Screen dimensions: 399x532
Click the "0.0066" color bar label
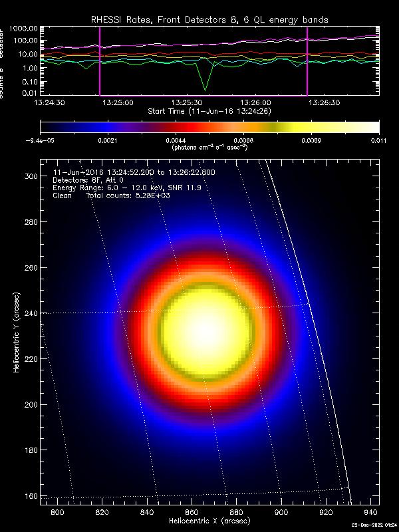coord(243,141)
